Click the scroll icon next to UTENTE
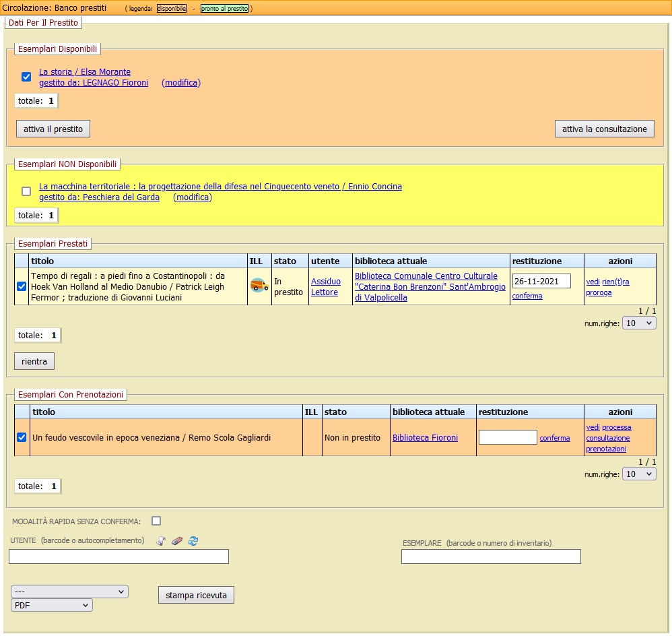Image resolution: width=672 pixels, height=636 pixels. [x=161, y=540]
